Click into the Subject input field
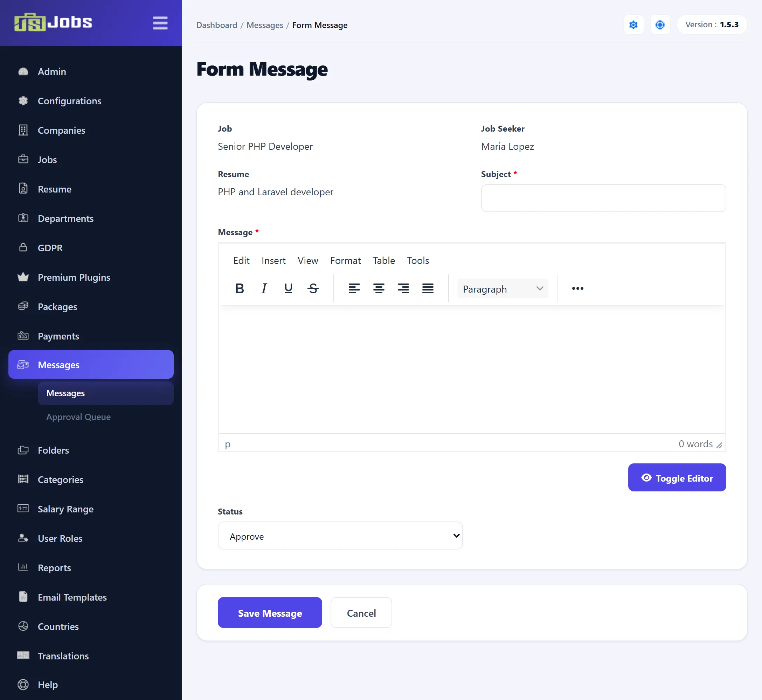This screenshot has height=700, width=762. [603, 198]
